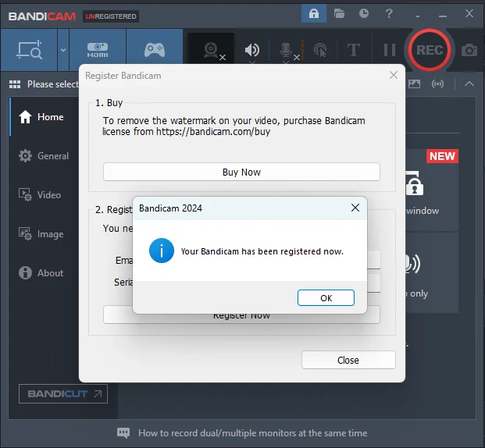The height and width of the screenshot is (448, 485).
Task: Close the Bandicam main window
Action: tap(469, 13)
